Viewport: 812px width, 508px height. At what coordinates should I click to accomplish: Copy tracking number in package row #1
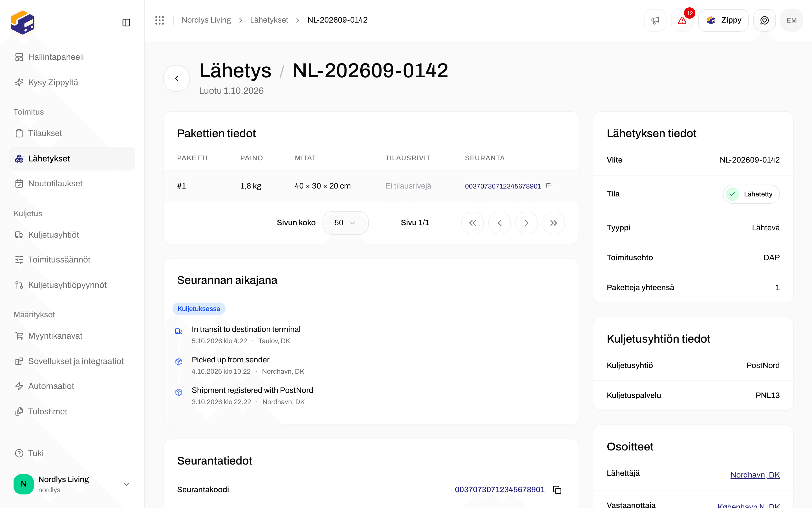(x=549, y=186)
